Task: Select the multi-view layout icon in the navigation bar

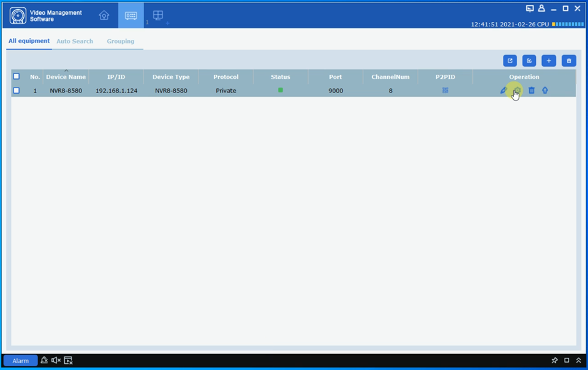Action: [x=157, y=13]
